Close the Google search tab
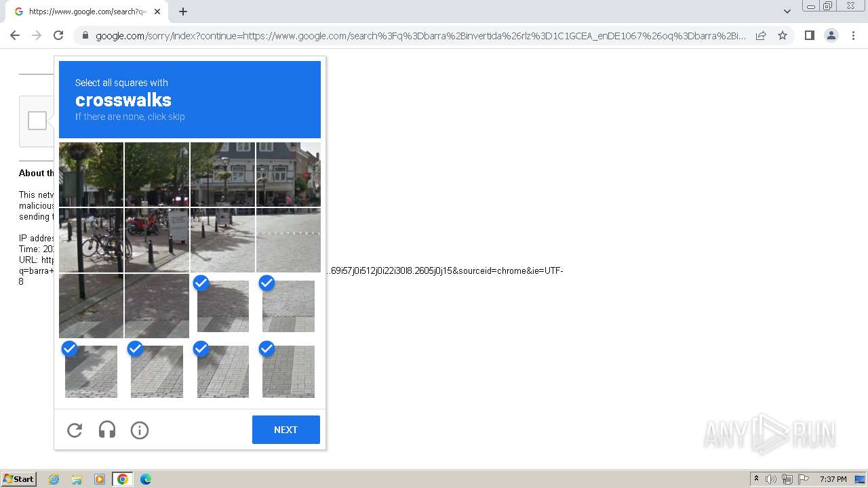 pos(157,12)
